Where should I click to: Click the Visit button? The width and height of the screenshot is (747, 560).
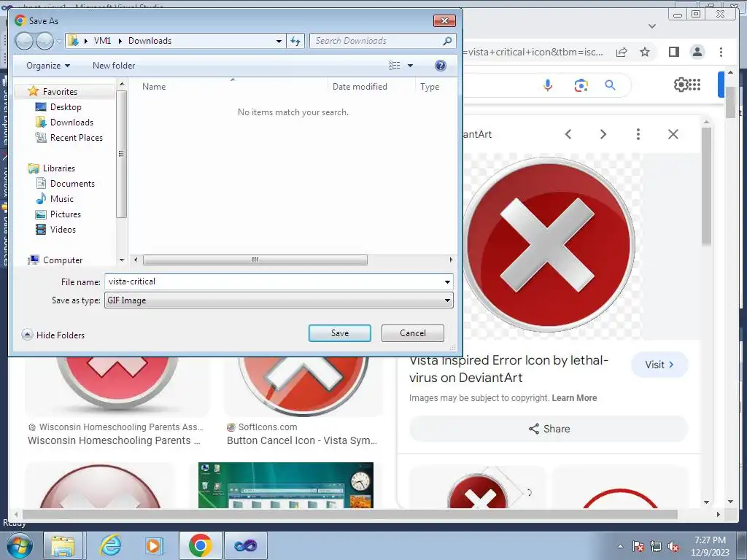click(659, 365)
